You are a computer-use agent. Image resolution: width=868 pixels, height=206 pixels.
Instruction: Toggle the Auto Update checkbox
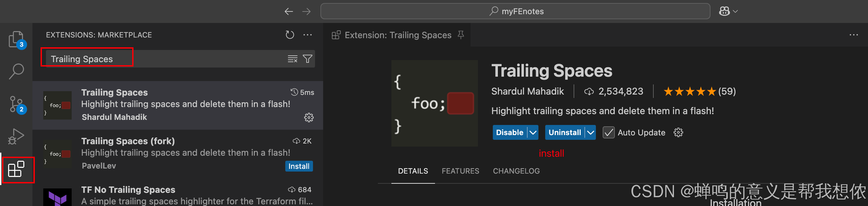[608, 132]
